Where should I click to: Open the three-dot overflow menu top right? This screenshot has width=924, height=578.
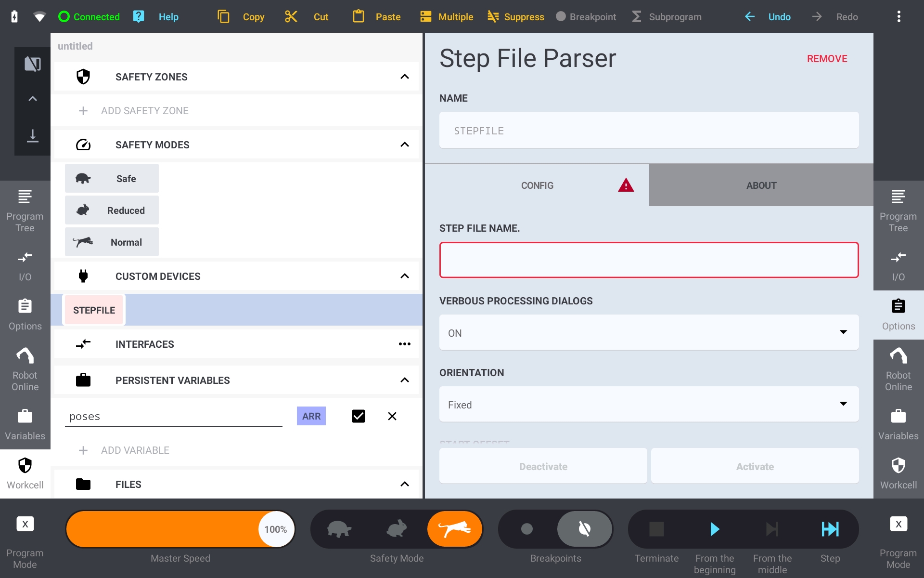tap(898, 17)
